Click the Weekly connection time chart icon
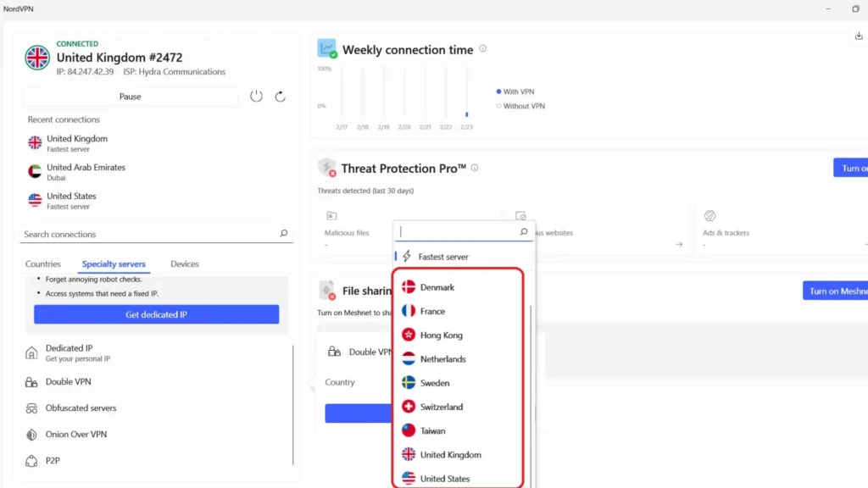Viewport: 868px width, 488px height. tap(326, 48)
